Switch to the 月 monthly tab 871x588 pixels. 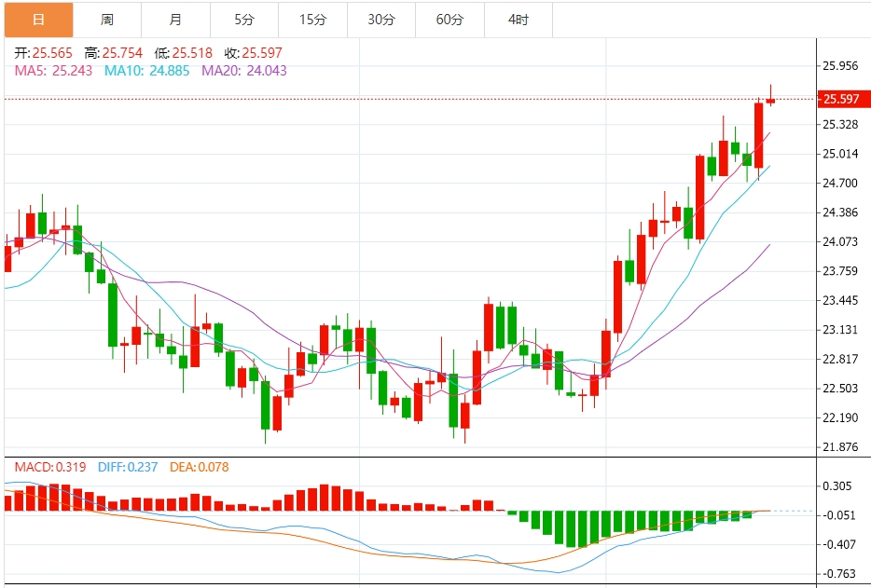pos(175,20)
